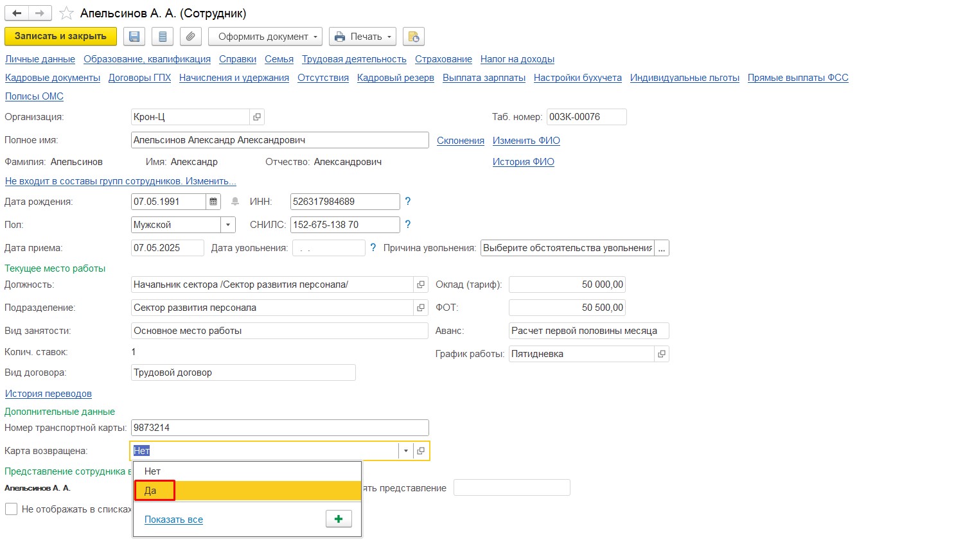This screenshot has height=560, width=972.
Task: Click the back navigation arrow
Action: (x=17, y=13)
